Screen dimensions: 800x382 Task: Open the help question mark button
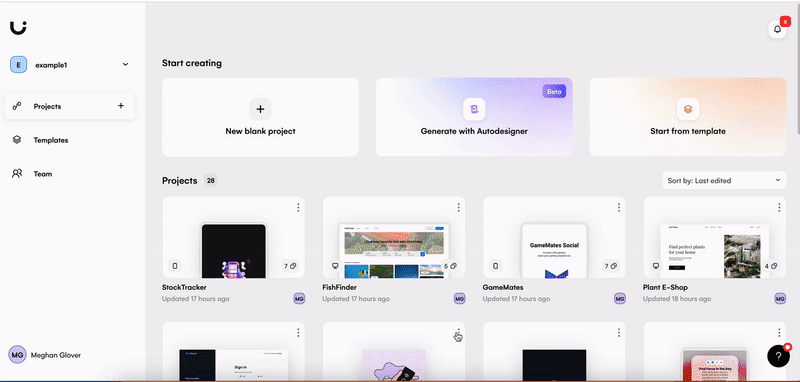(x=778, y=356)
